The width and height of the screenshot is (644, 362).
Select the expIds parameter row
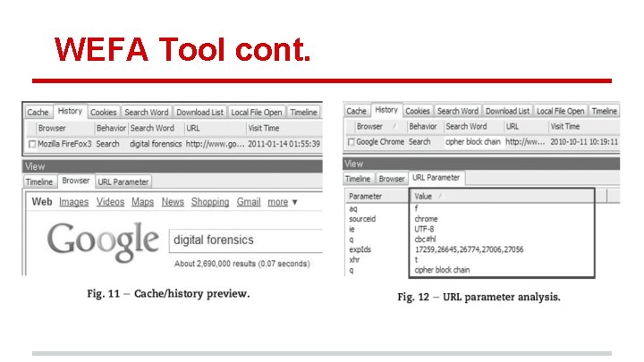(360, 249)
